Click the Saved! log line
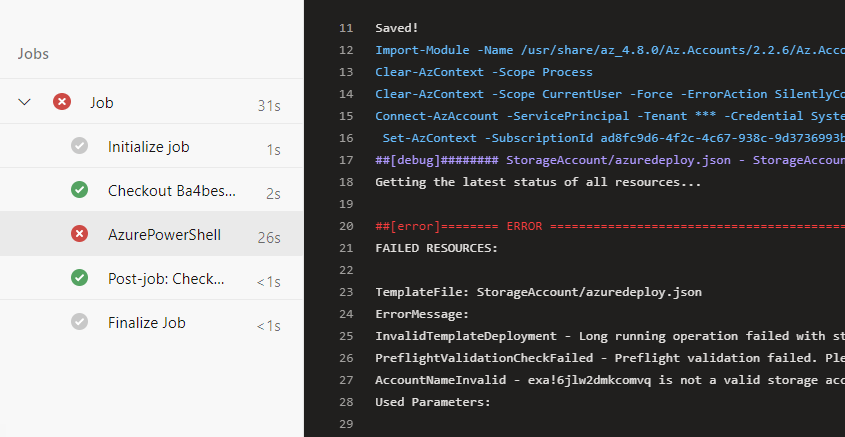The image size is (845, 437). [x=397, y=28]
